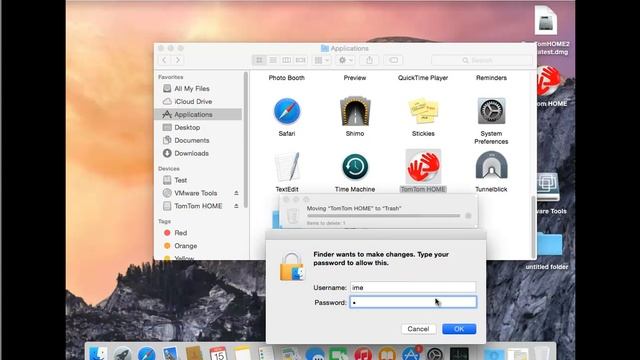Viewport: 640px width, 360px height.
Task: Open Launchpad from the Dock
Action: click(122, 353)
